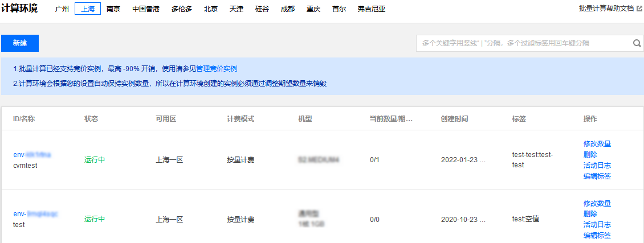
Task: Choose the 重庆 region
Action: 313,9
